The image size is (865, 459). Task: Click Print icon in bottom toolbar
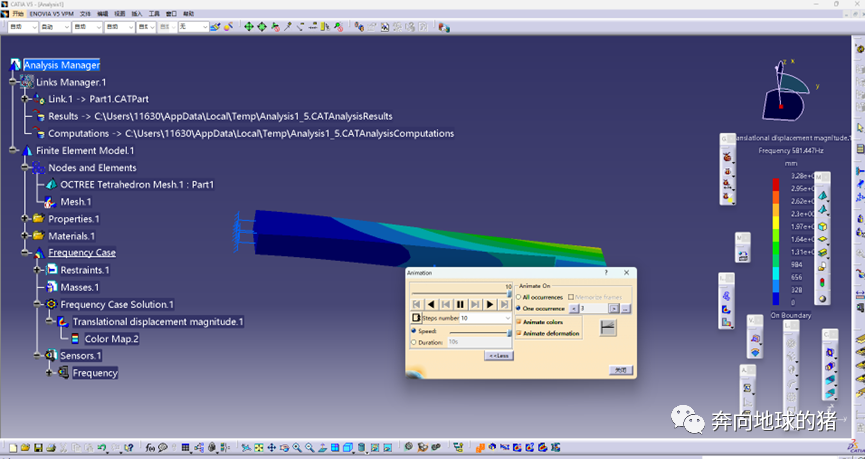pos(51,448)
